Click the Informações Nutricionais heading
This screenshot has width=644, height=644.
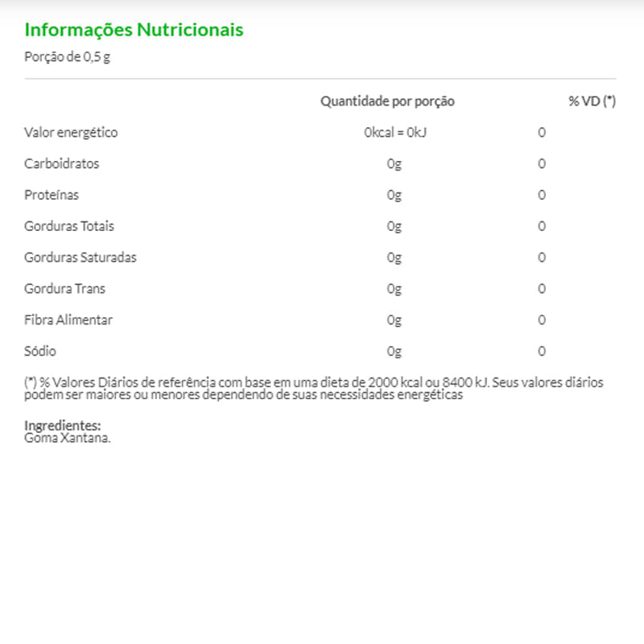tap(134, 30)
